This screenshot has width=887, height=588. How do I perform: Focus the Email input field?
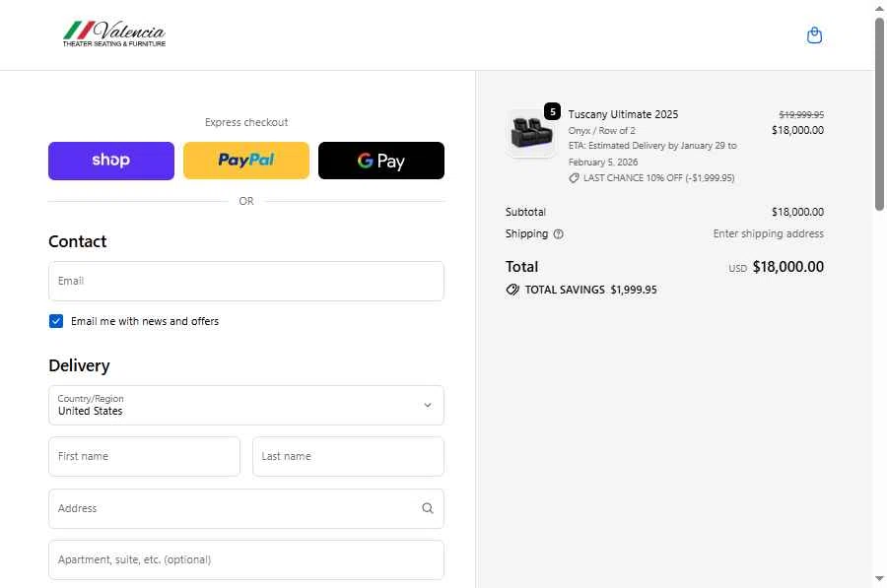click(x=246, y=281)
